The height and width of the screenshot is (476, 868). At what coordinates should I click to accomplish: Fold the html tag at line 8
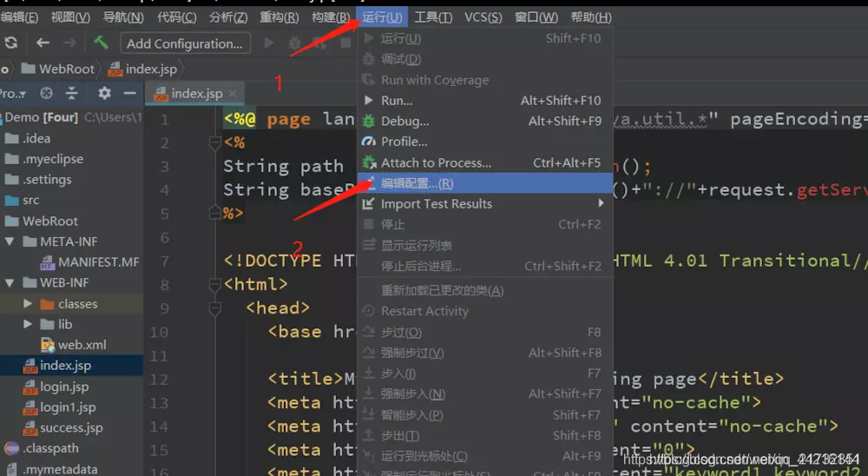coord(214,284)
